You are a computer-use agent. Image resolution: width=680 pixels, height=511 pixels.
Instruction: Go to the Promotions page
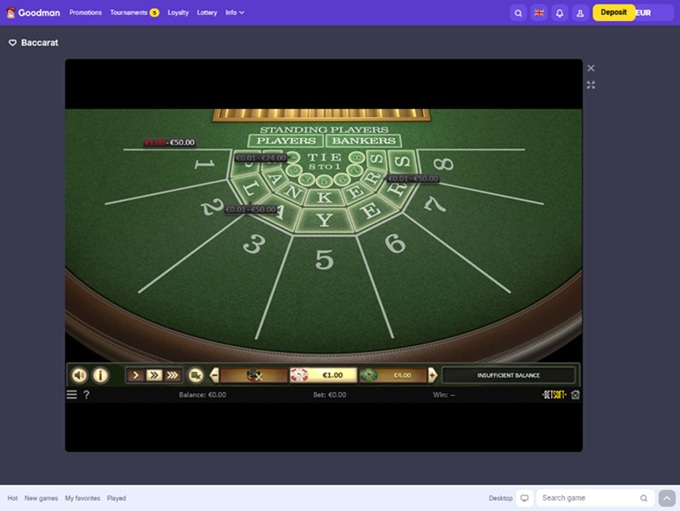click(85, 13)
